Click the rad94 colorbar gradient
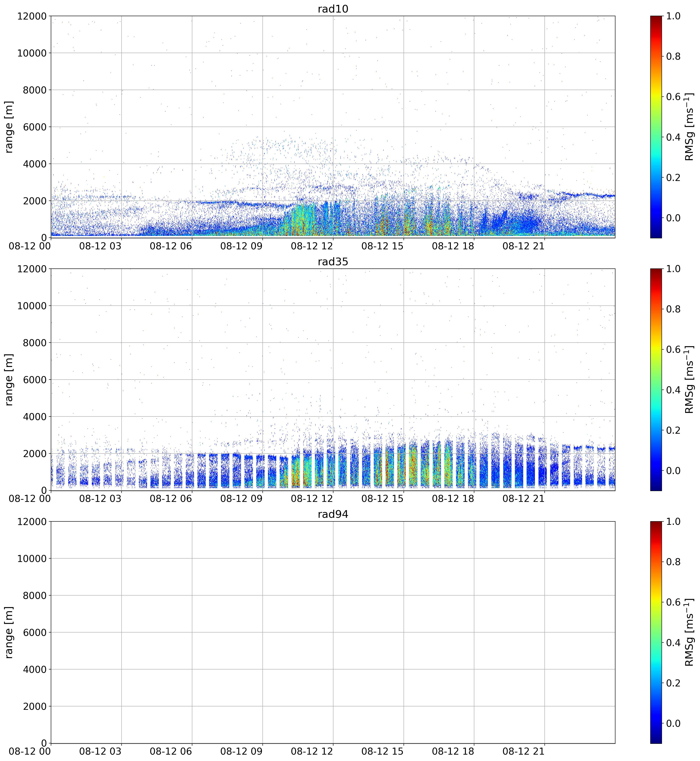 pyautogui.click(x=656, y=632)
